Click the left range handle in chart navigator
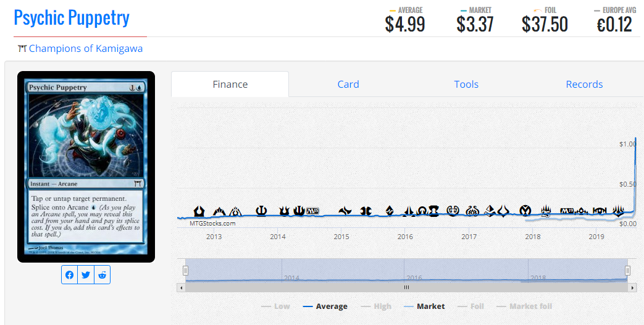 coord(185,271)
